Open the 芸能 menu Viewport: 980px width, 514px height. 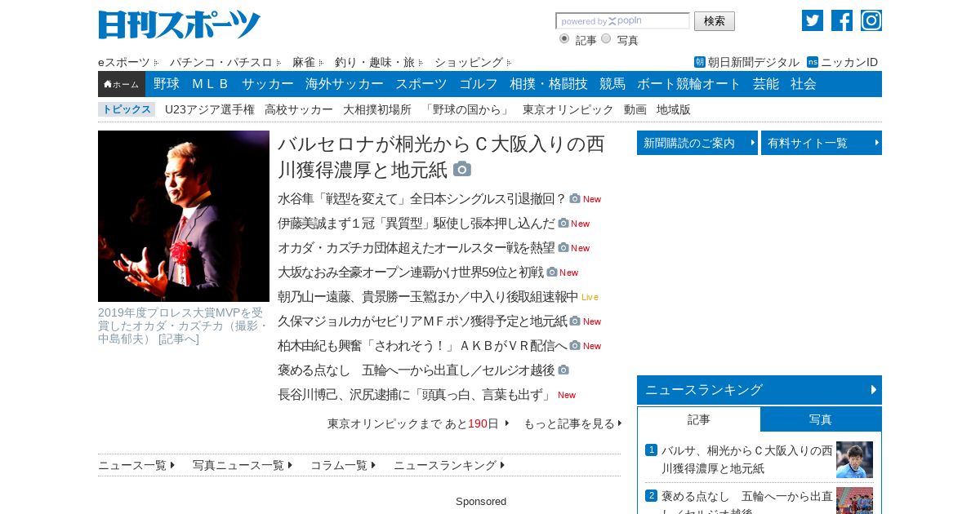[766, 84]
